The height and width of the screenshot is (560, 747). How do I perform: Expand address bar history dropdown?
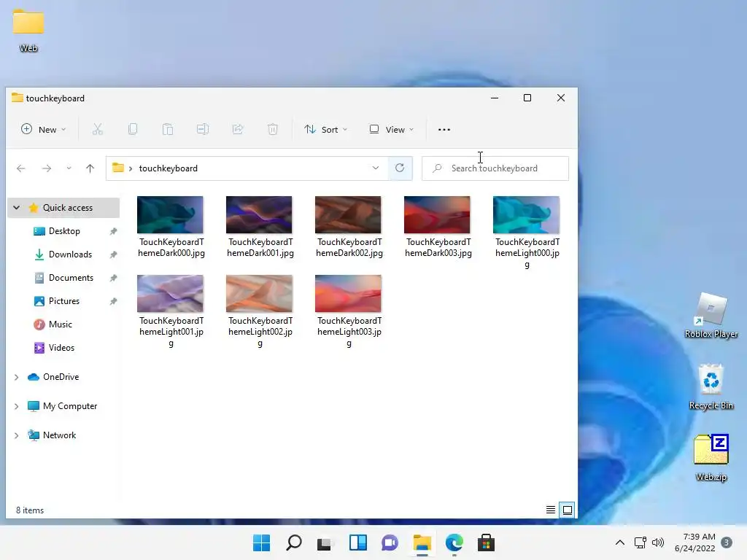376,168
